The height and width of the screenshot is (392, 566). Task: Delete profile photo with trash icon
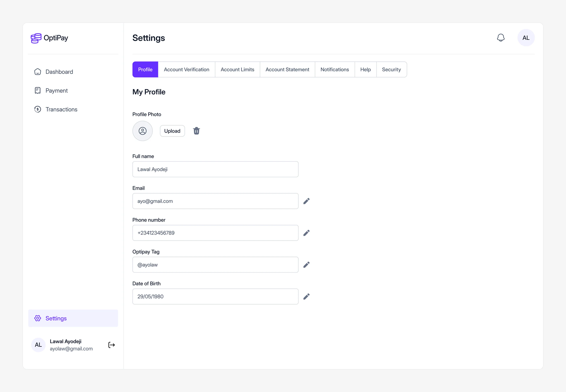point(196,131)
